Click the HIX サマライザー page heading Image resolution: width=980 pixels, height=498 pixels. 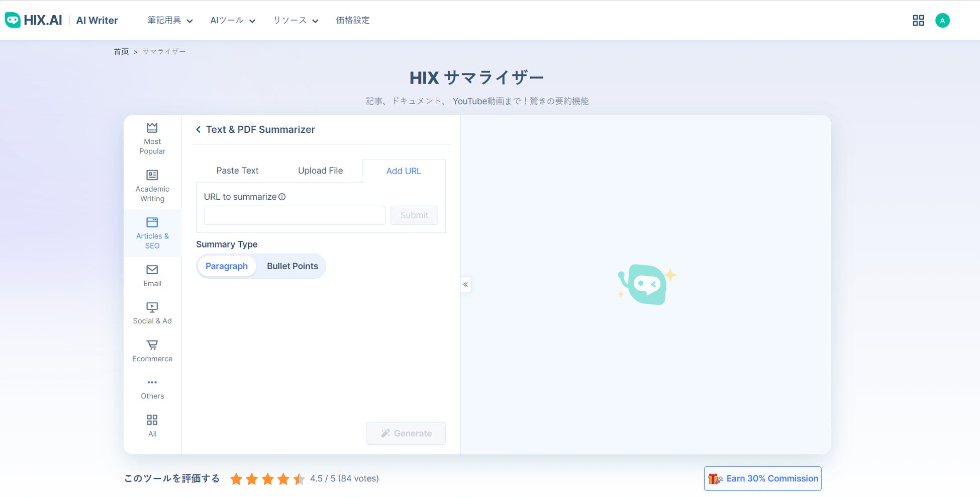tap(476, 78)
